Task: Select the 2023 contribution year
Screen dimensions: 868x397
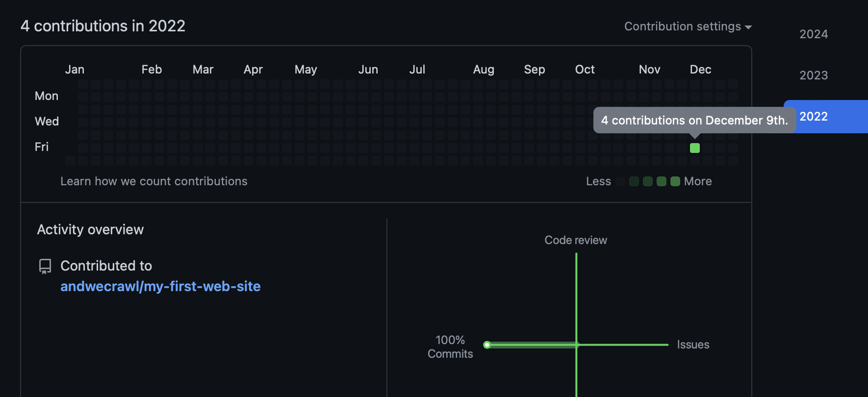Action: (x=814, y=75)
